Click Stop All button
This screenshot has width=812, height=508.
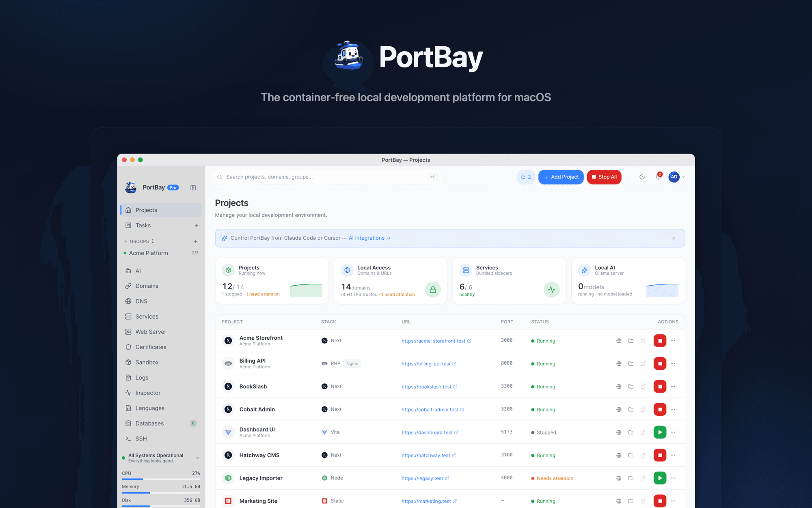tap(604, 177)
